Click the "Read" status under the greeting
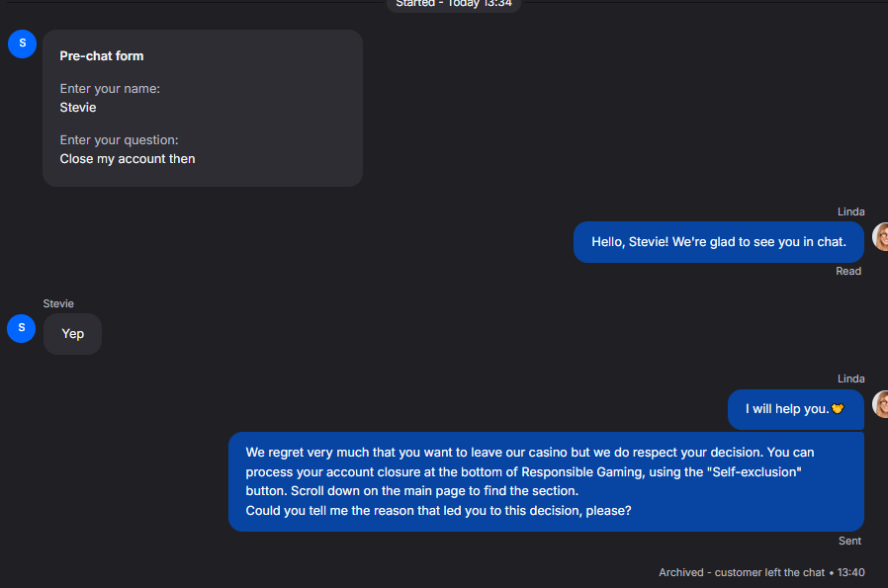This screenshot has height=588, width=888. coord(848,271)
